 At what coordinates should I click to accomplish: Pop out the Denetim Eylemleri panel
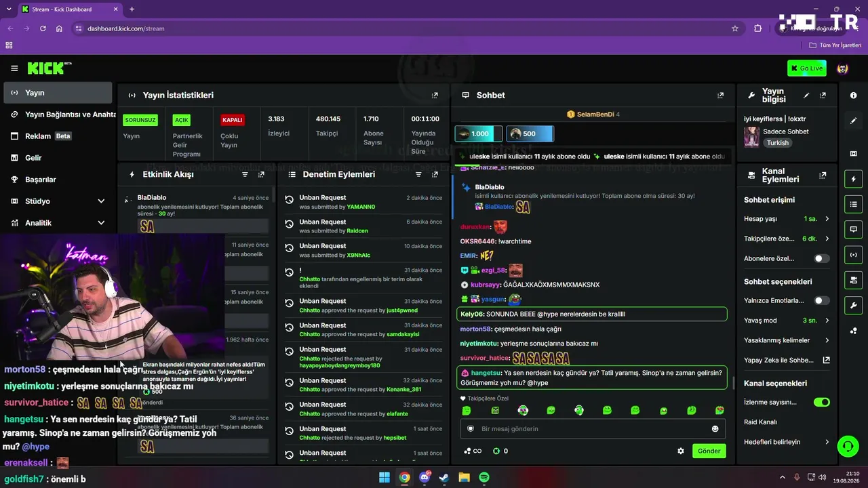(x=435, y=174)
